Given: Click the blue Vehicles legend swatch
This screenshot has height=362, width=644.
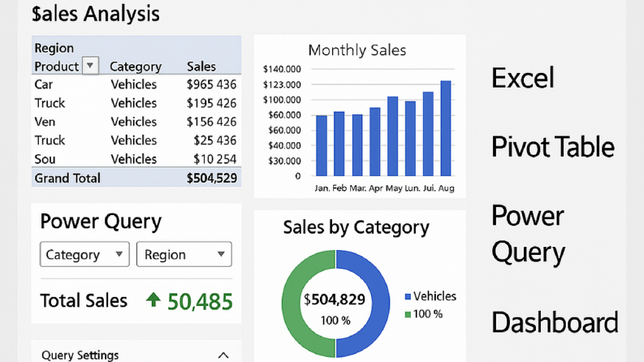Looking at the screenshot, I should click(x=408, y=296).
